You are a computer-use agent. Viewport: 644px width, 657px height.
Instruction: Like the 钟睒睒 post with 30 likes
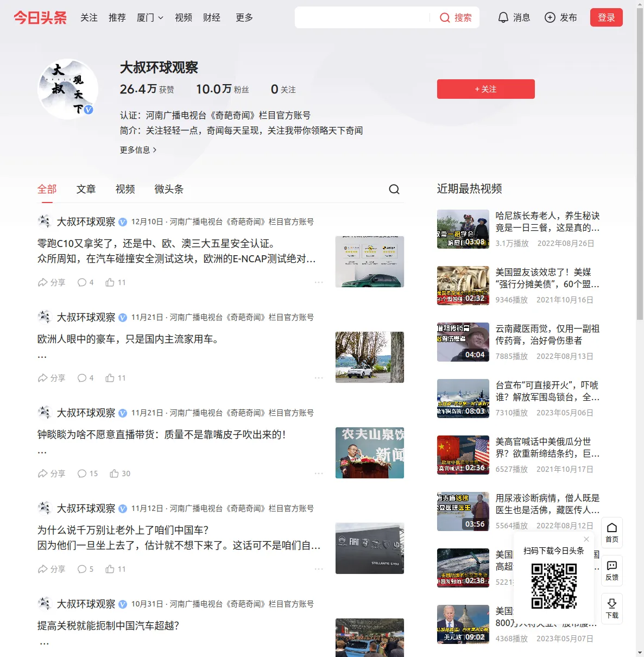pyautogui.click(x=120, y=473)
